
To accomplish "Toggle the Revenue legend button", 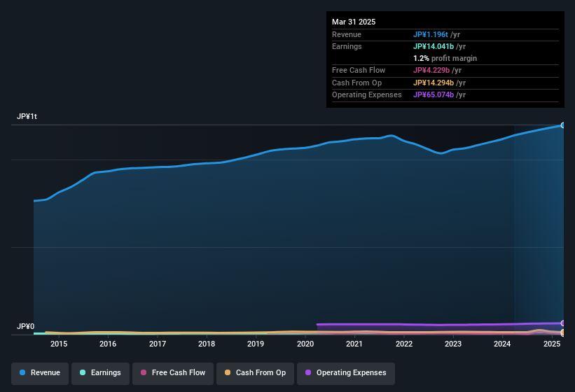I will (x=40, y=374).
